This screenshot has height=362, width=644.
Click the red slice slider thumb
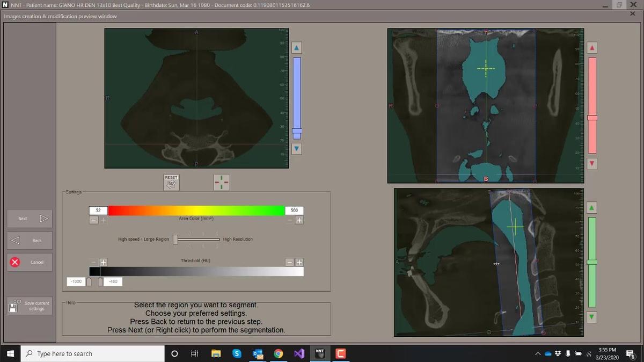pos(592,118)
